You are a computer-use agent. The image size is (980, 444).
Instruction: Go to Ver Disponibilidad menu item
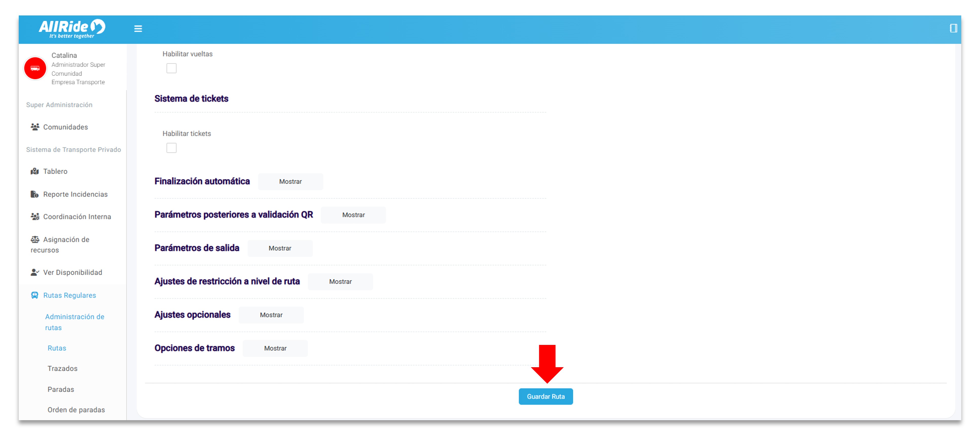click(x=72, y=272)
